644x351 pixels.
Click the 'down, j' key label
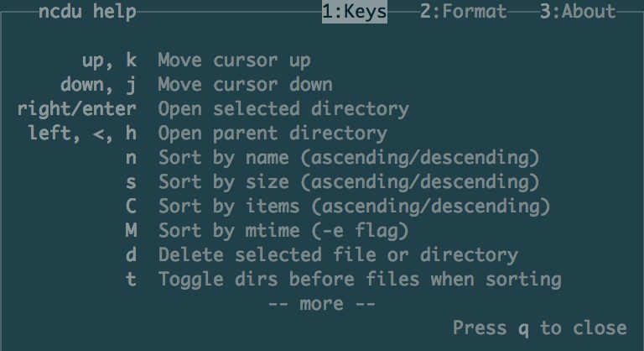[x=98, y=85]
